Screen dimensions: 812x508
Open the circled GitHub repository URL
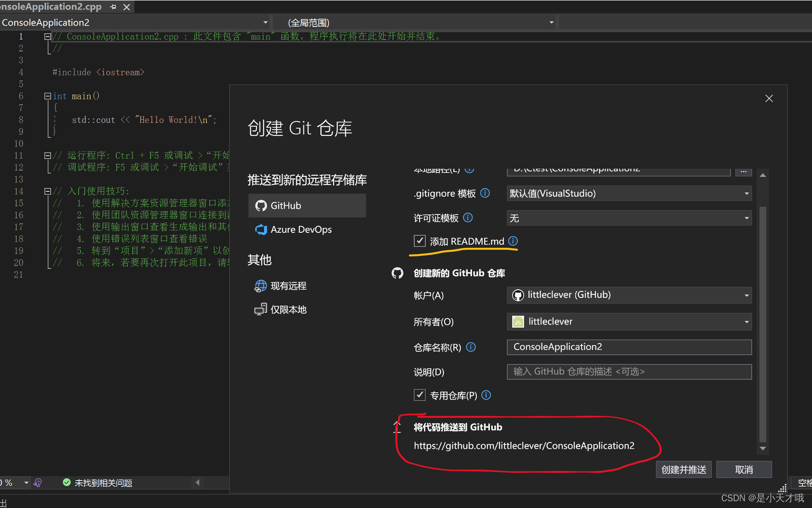[x=524, y=445]
